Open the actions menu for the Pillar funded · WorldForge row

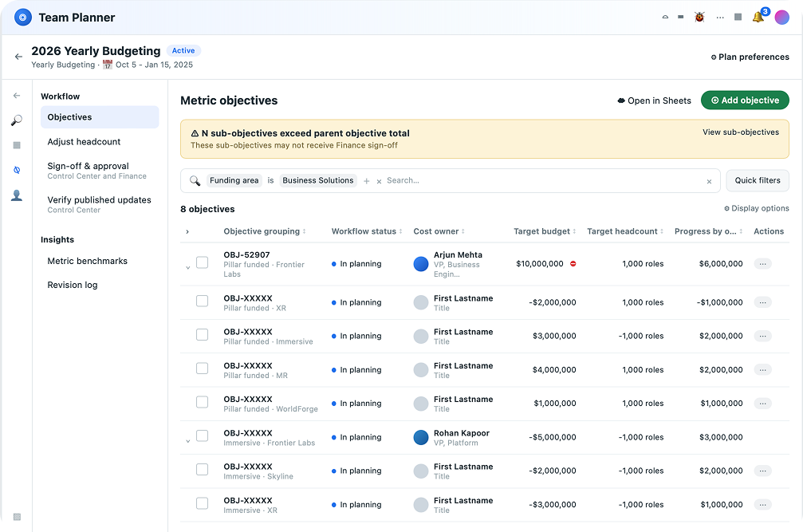pyautogui.click(x=762, y=404)
